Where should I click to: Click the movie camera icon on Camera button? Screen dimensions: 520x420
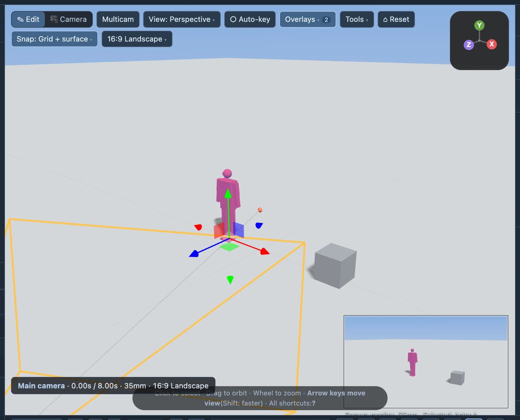54,19
